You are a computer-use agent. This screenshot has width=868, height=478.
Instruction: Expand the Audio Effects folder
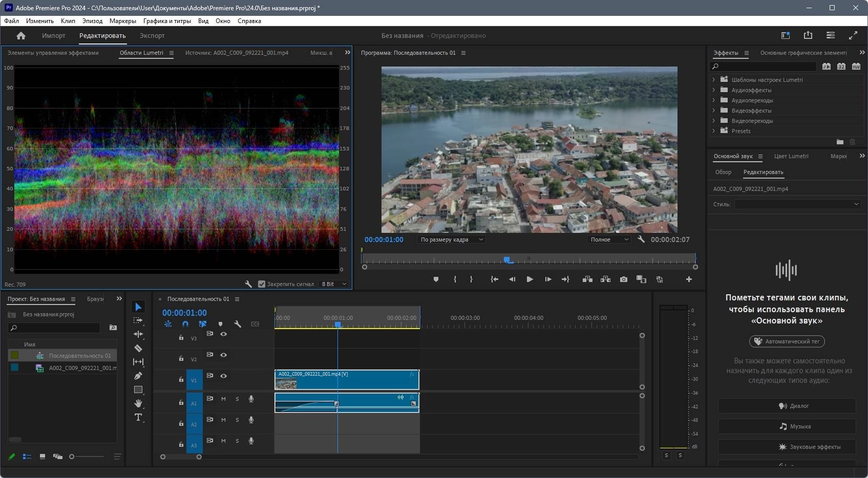[x=713, y=90]
